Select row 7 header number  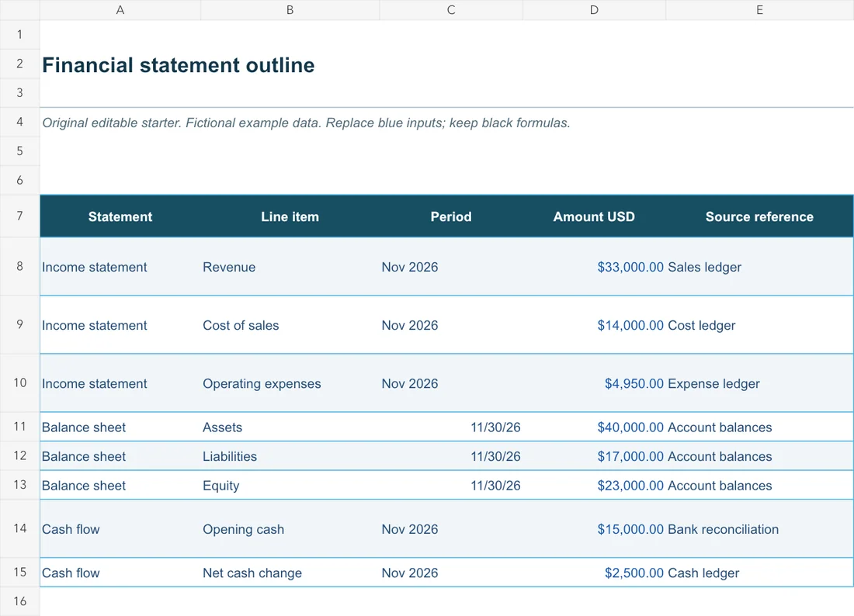19,216
